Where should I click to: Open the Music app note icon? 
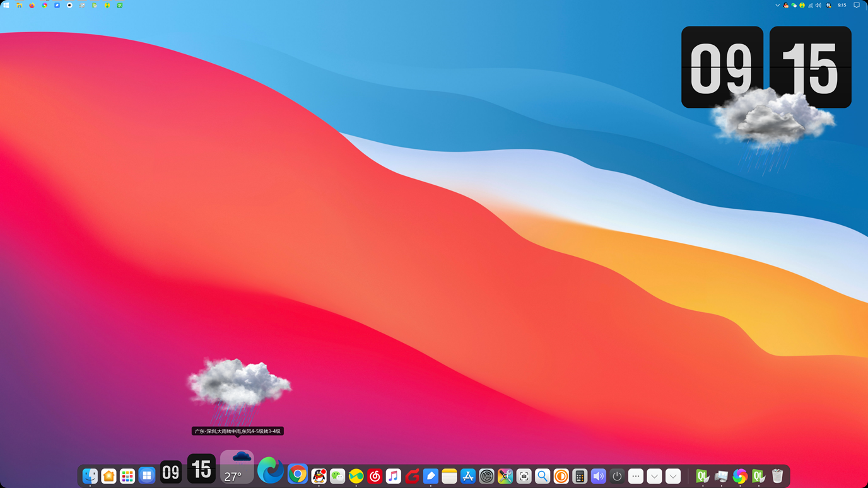[394, 476]
